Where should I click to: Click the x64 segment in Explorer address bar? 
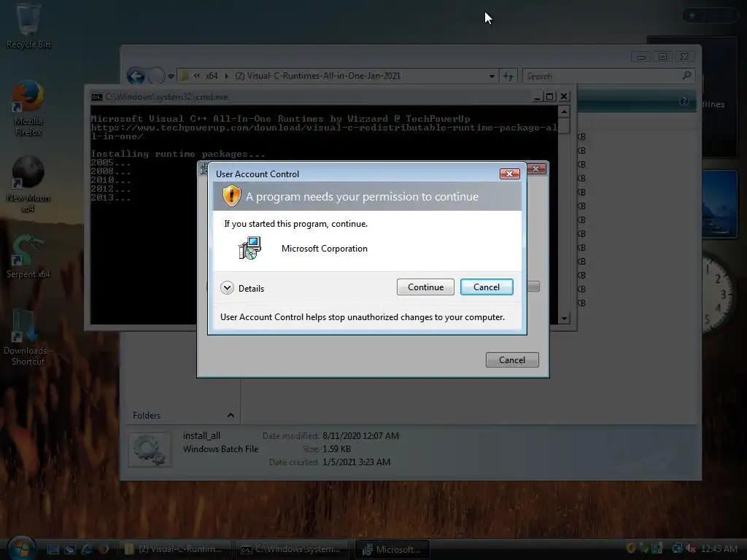pos(212,76)
